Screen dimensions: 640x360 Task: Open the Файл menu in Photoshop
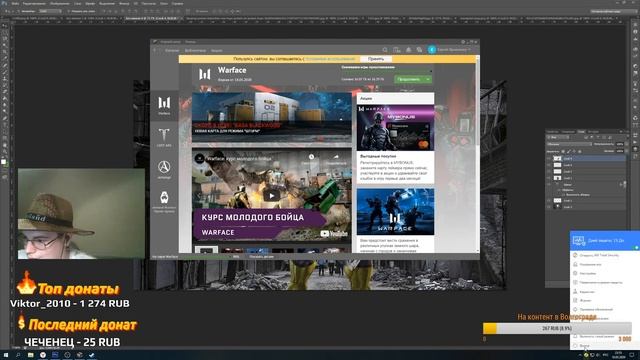coord(16,3)
